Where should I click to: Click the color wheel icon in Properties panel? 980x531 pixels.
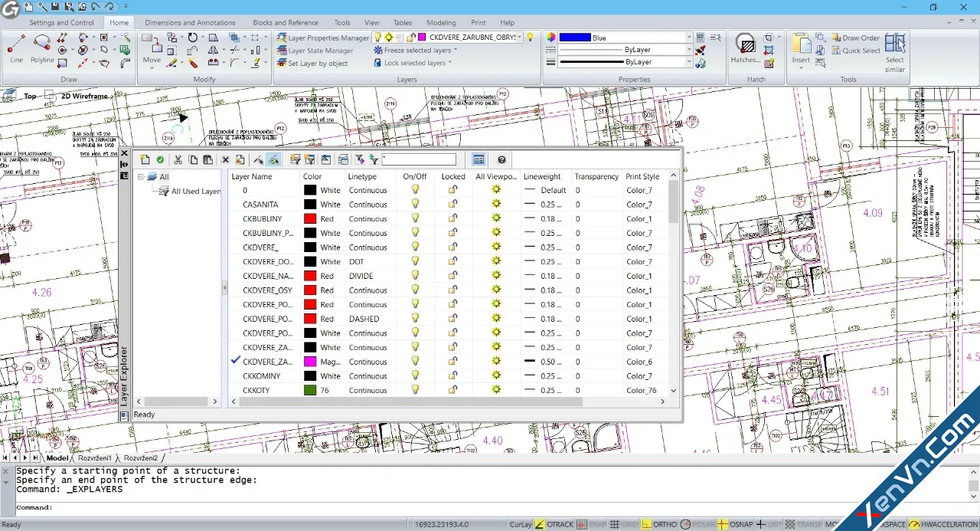pyautogui.click(x=550, y=37)
